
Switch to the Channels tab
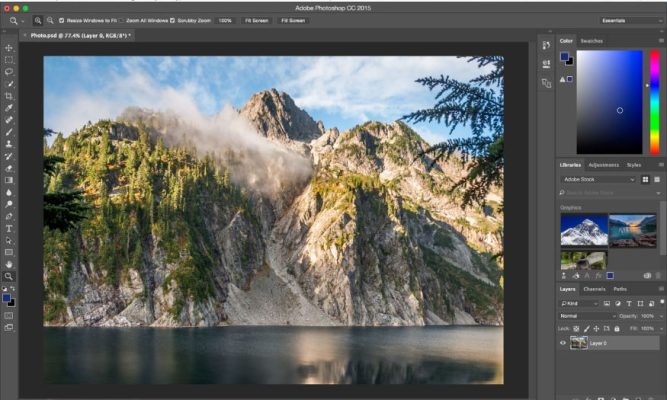click(594, 289)
